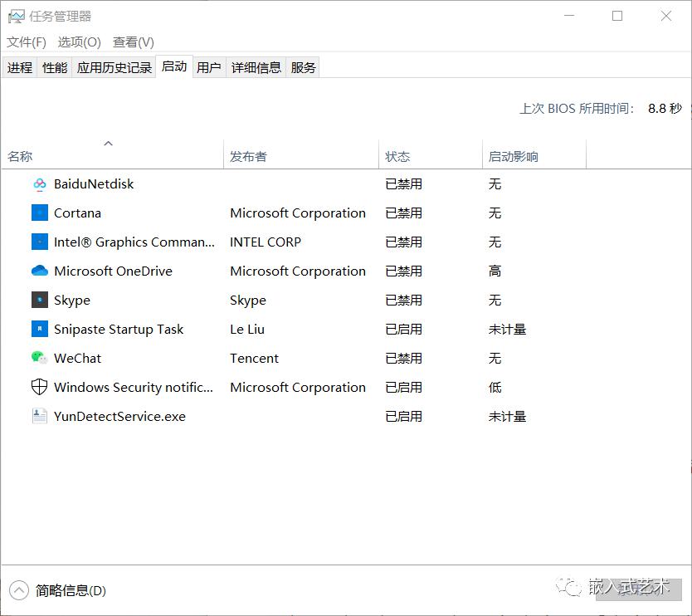This screenshot has height=616, width=692.
Task: Switch to the 性能 tab
Action: click(x=55, y=68)
